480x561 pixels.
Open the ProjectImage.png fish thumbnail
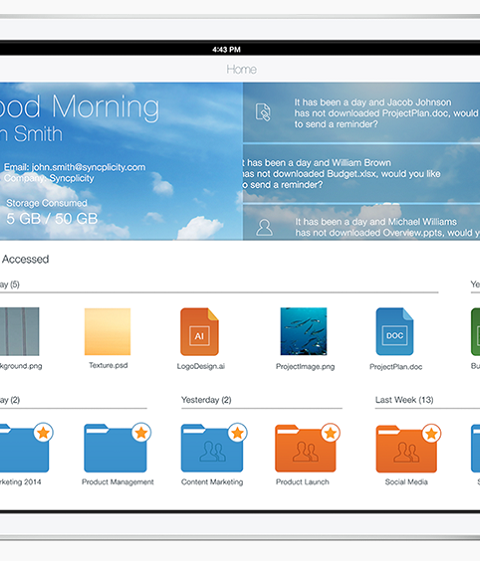pos(304,331)
